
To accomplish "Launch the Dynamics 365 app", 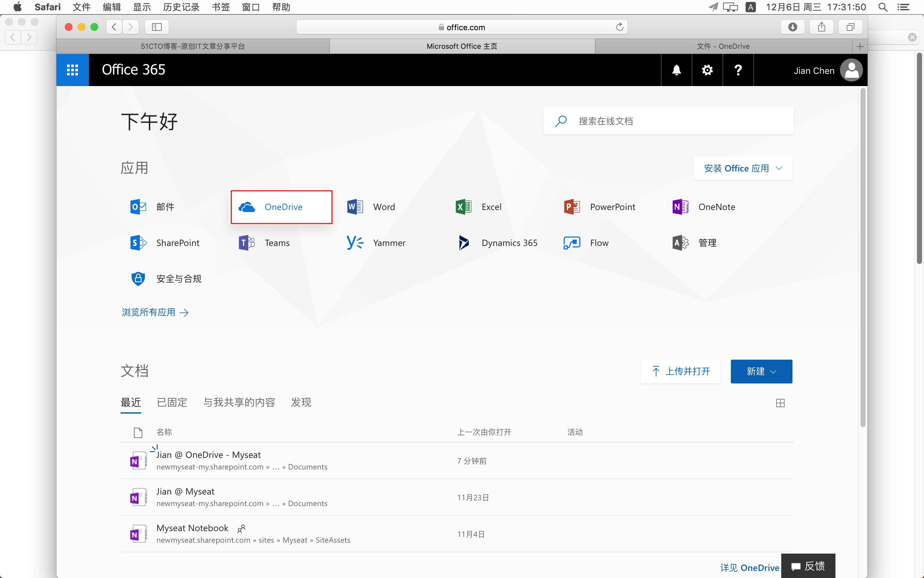I will [498, 243].
